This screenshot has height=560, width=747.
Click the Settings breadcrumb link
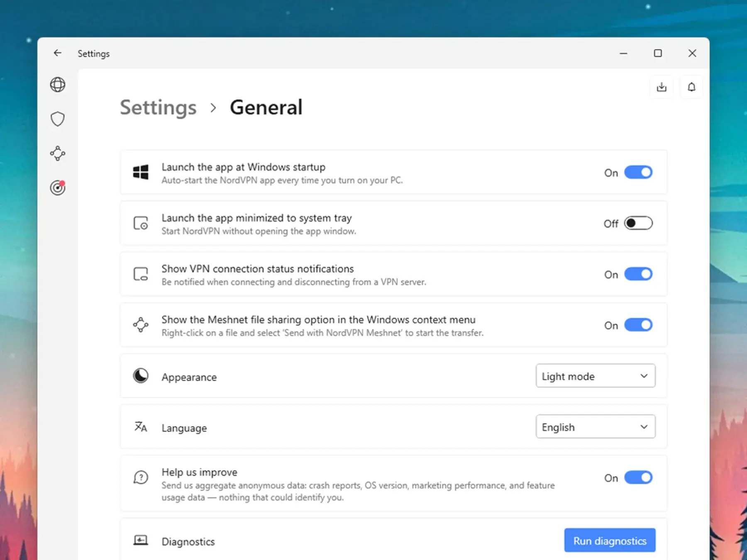click(158, 108)
